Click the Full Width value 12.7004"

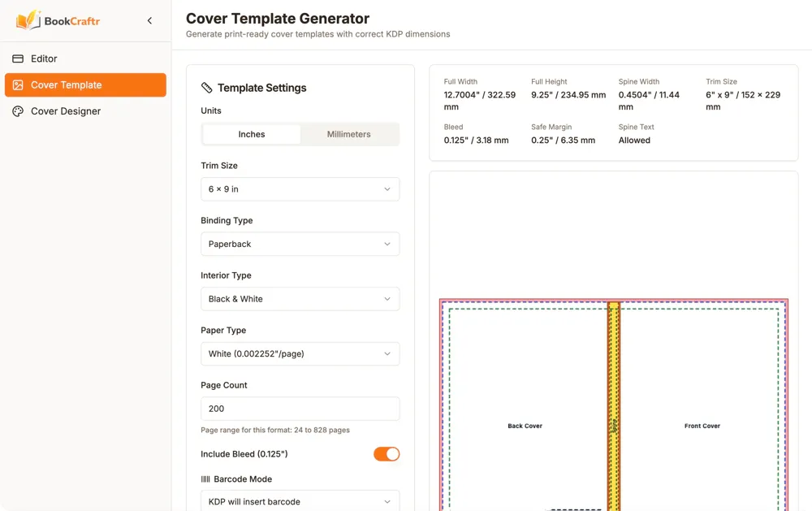[x=480, y=101]
